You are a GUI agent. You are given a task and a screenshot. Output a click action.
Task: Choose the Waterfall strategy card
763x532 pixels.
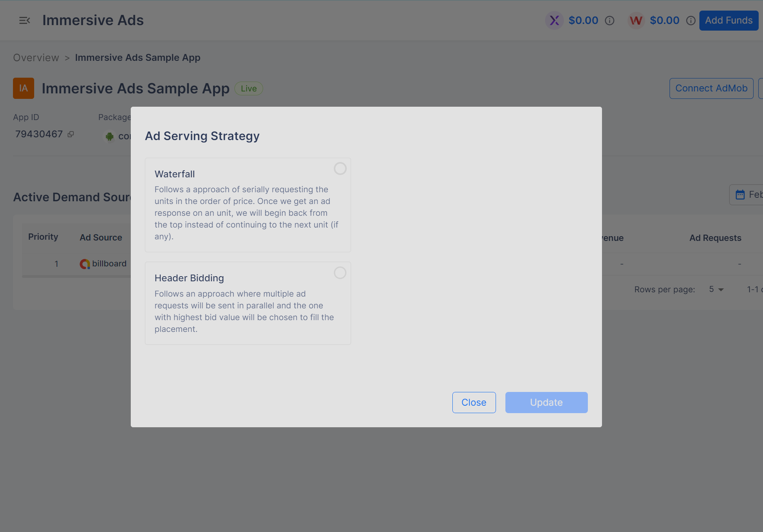[x=247, y=205]
